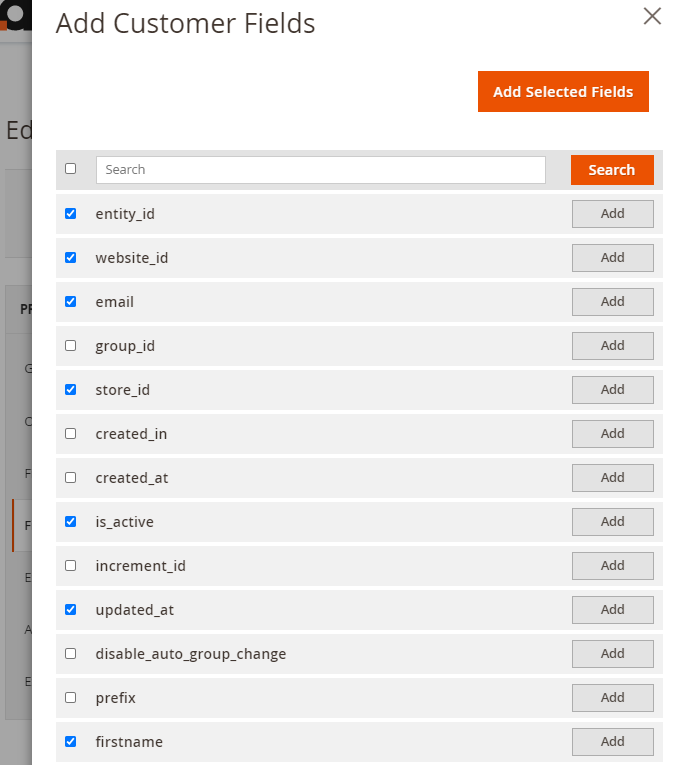Image resolution: width=674 pixels, height=765 pixels.
Task: Deselect the firstname checkbox
Action: coord(70,742)
